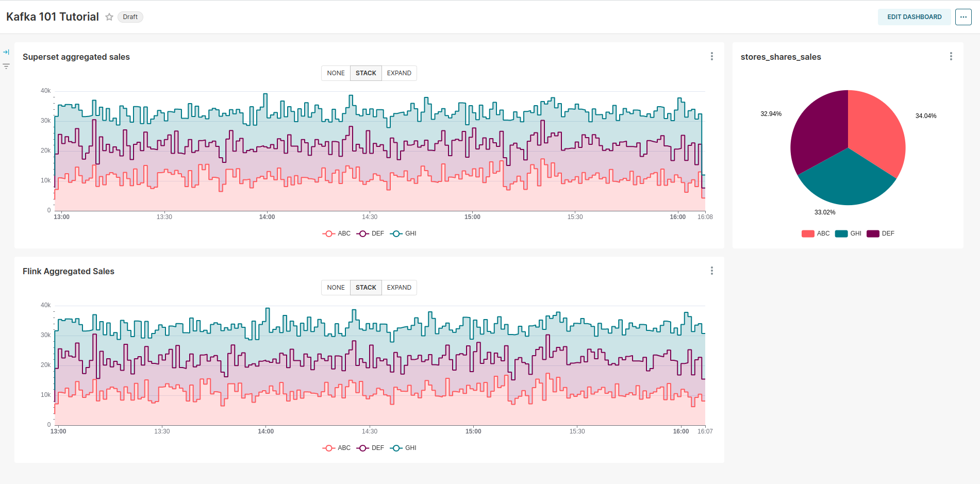Screen dimensions: 980x484
Task: Click the GHI color swatch in pie legend
Action: pos(841,233)
